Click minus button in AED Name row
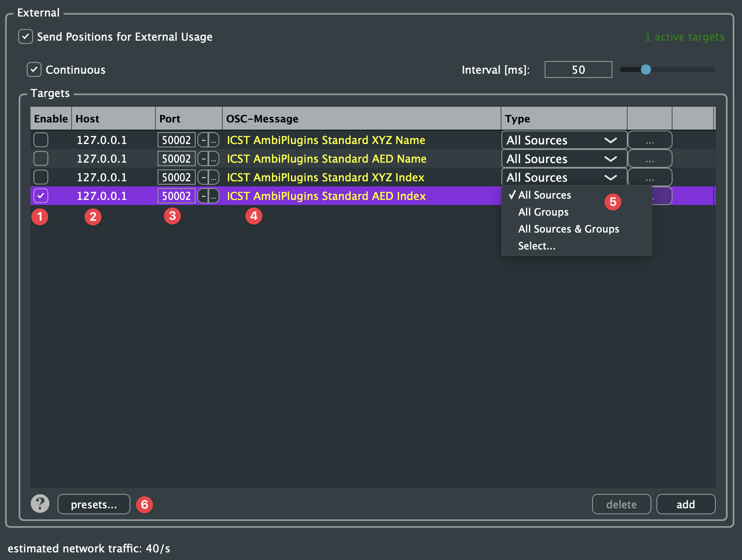Viewport: 742px width, 560px height. click(203, 158)
